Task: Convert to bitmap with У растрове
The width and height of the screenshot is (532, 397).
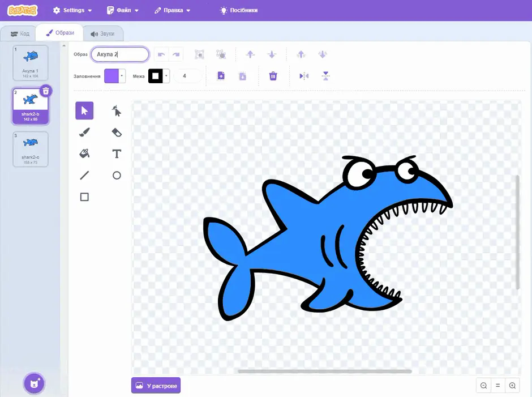Action: tap(156, 386)
